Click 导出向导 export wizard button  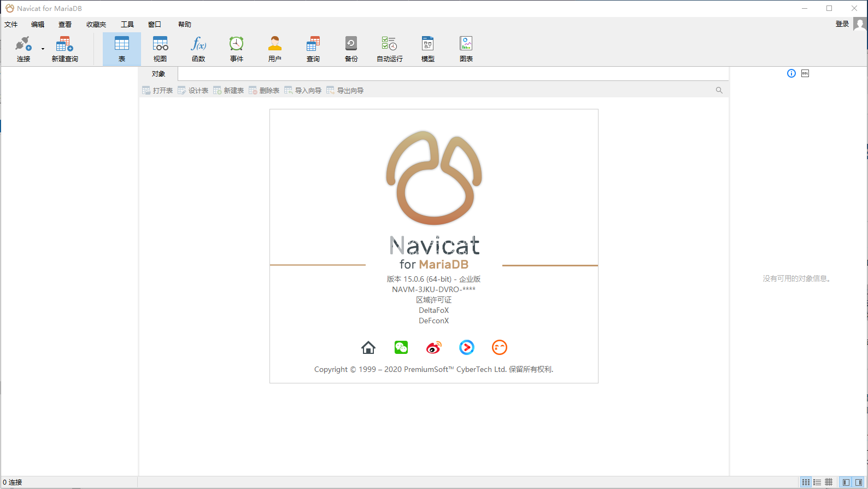[345, 90]
